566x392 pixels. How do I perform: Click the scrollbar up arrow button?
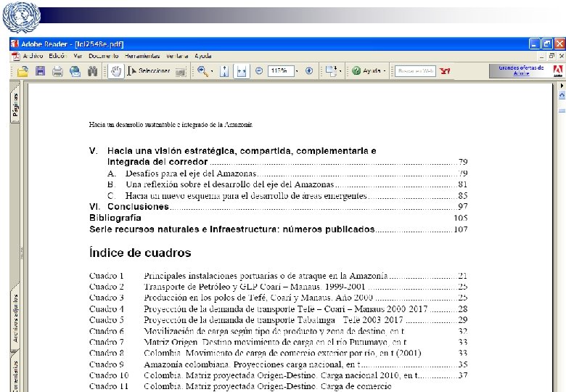point(562,95)
